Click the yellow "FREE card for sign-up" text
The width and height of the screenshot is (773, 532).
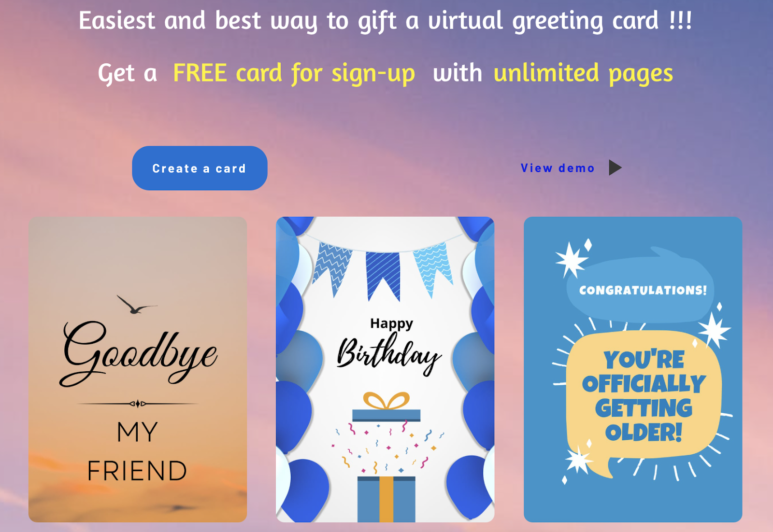(294, 74)
